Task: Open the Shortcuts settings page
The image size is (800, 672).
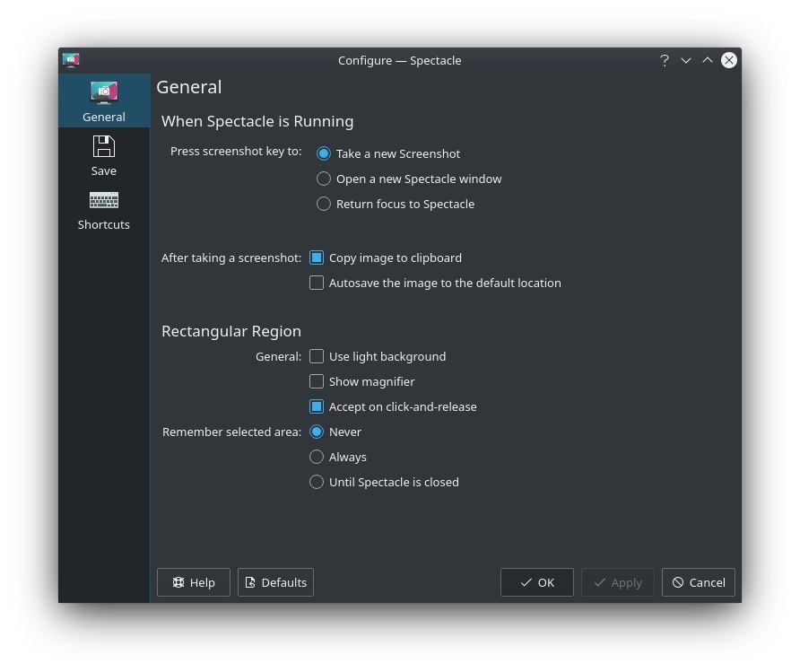Action: [x=104, y=209]
